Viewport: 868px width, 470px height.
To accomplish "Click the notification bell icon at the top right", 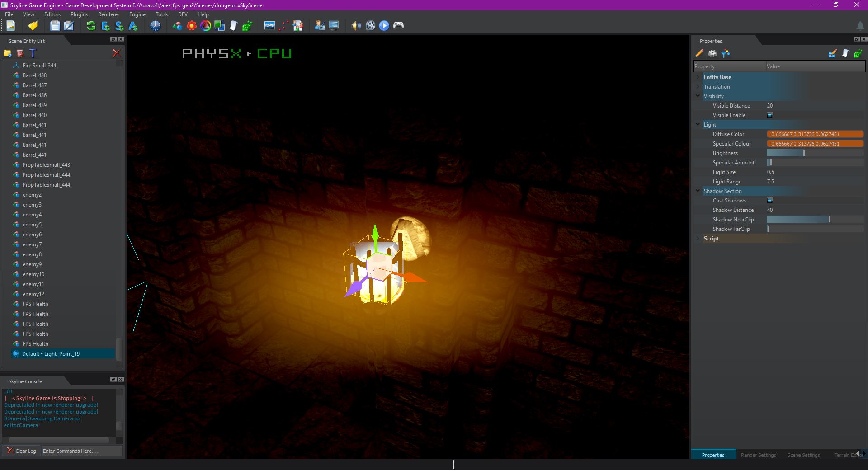I will click(860, 26).
